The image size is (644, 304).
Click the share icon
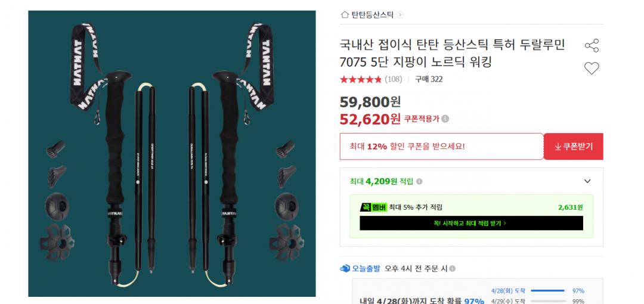(592, 45)
